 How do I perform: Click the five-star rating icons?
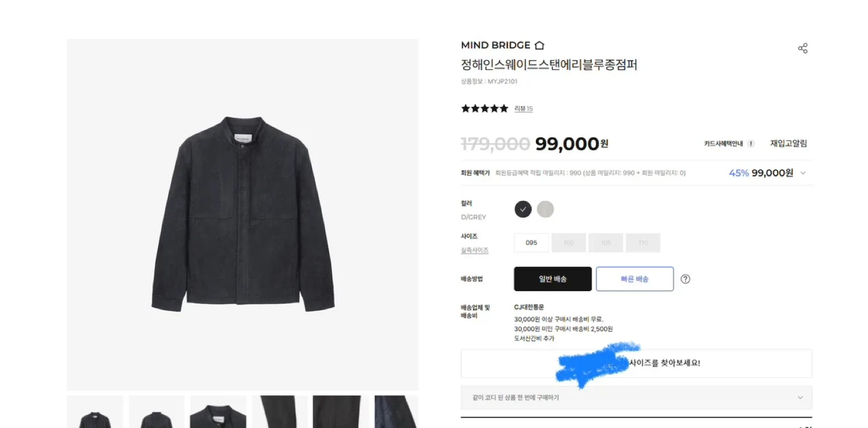[x=485, y=109]
